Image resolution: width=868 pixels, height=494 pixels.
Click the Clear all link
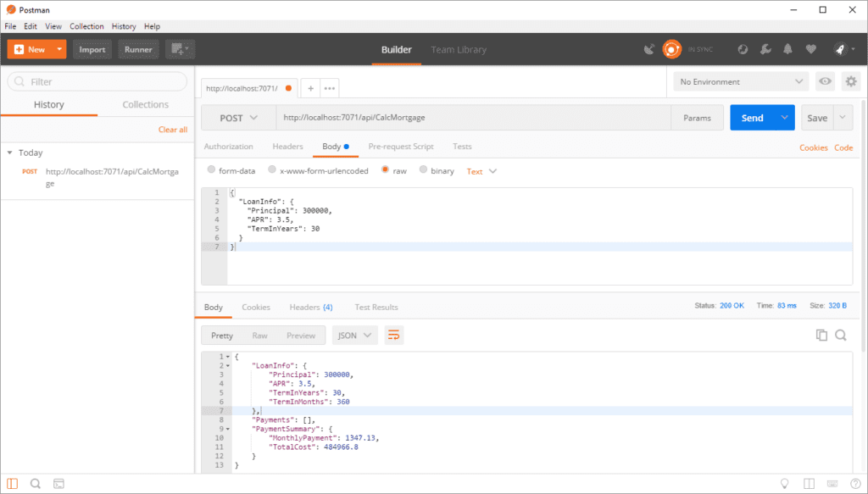[x=173, y=130]
